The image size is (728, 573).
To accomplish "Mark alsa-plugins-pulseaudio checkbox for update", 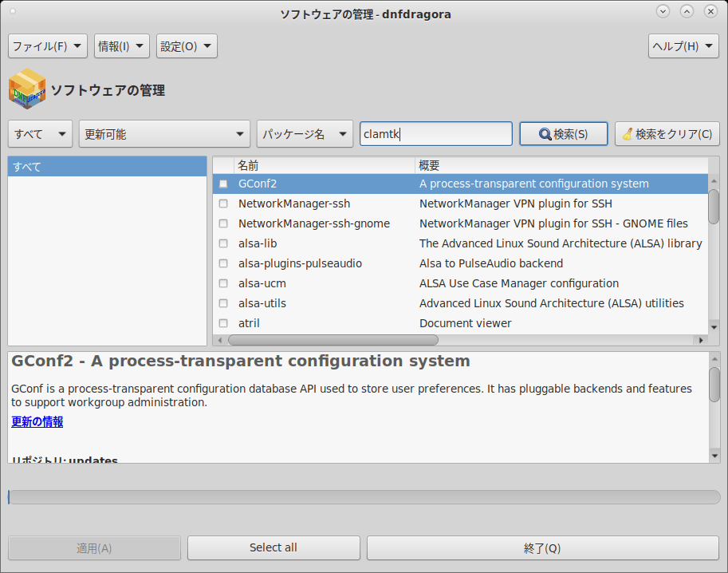I will pyautogui.click(x=223, y=263).
